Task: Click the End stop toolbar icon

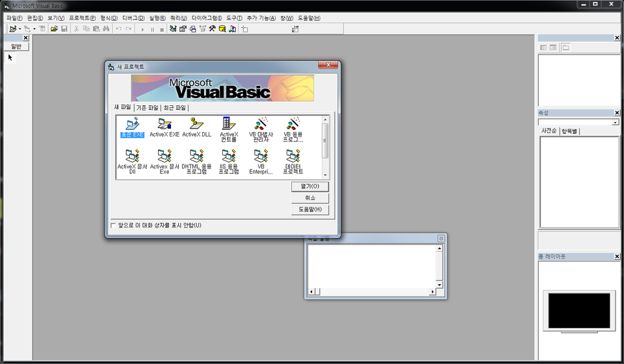Action: [162, 29]
